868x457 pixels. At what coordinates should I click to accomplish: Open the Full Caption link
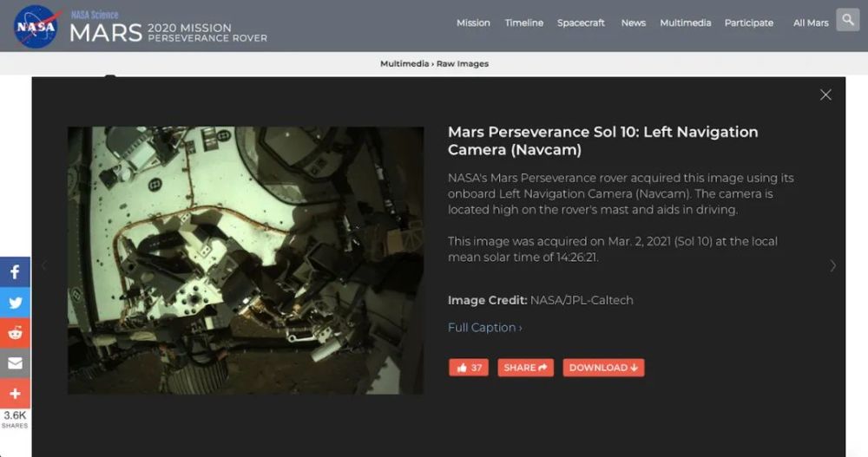pyautogui.click(x=485, y=328)
